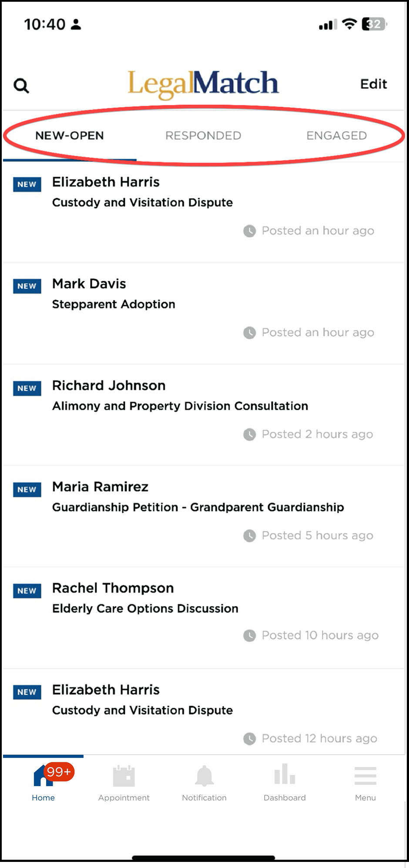Switch to the RESPONDED tab
Viewport: 409px width, 868px height.
click(x=203, y=136)
